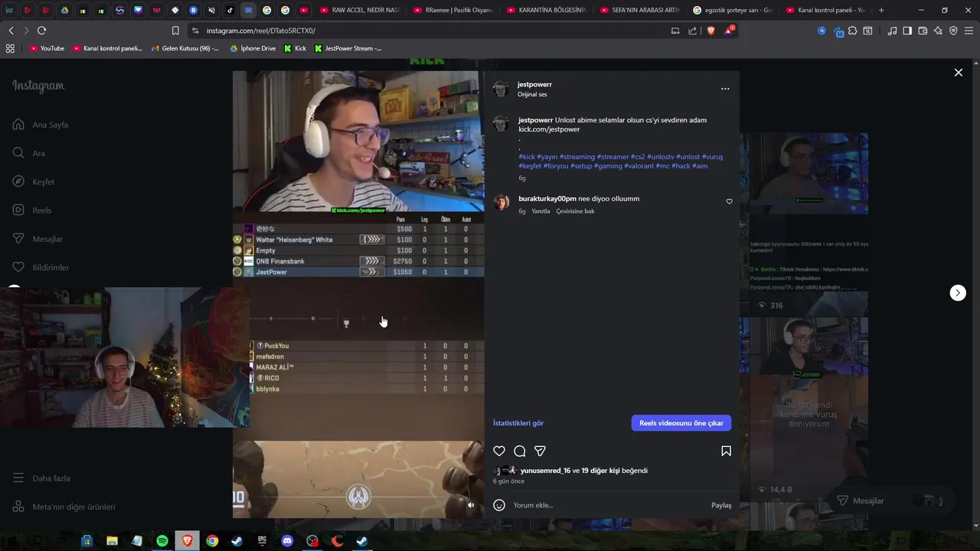
Task: Add a comment in the Yorum ekle field
Action: pos(609,505)
